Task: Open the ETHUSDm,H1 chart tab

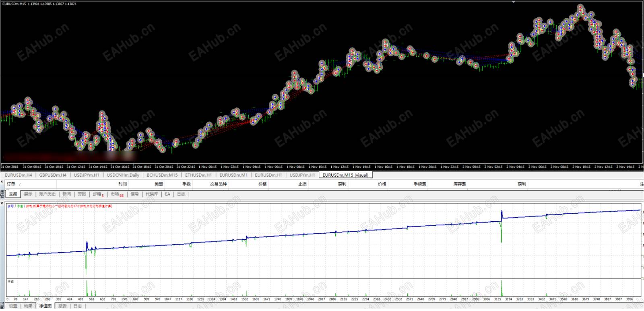Action: [198, 175]
